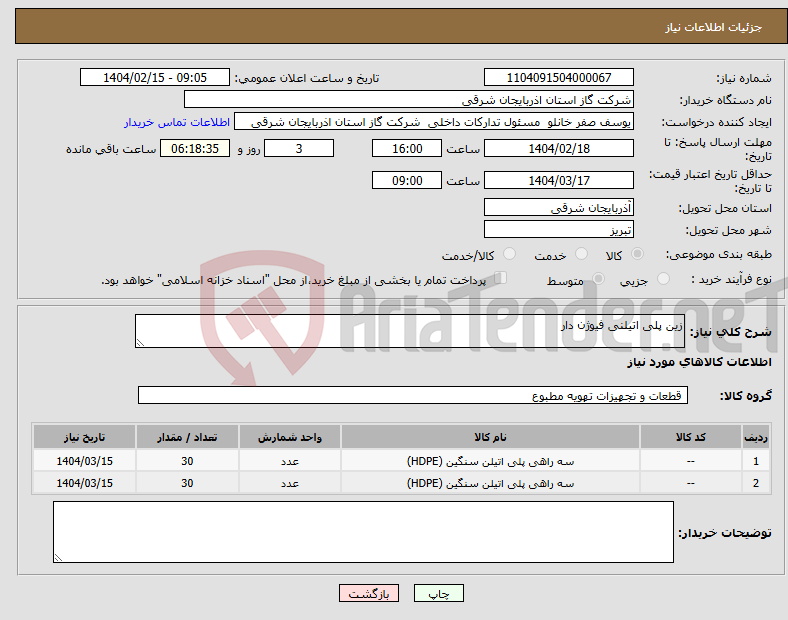Click the بازگشت back button
This screenshot has width=788, height=620.
click(369, 593)
